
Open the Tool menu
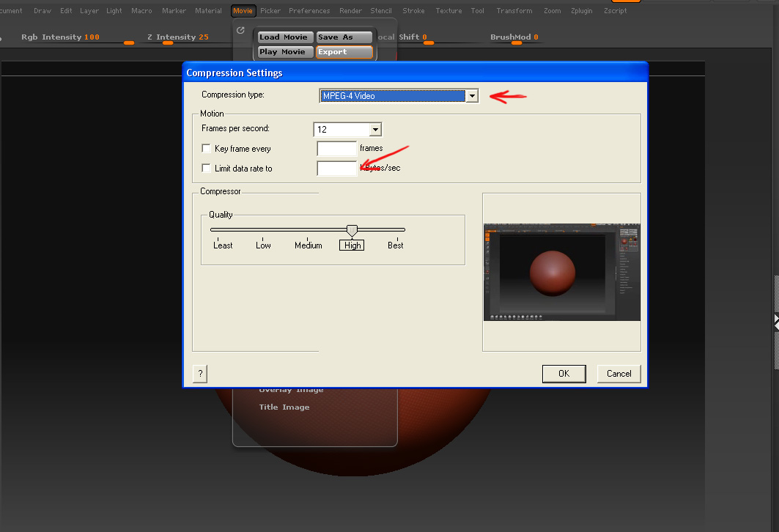point(477,10)
